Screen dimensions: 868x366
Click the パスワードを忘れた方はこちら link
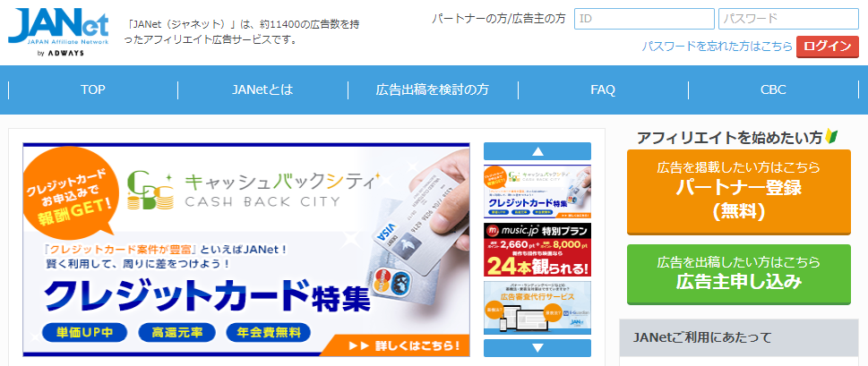point(717,47)
